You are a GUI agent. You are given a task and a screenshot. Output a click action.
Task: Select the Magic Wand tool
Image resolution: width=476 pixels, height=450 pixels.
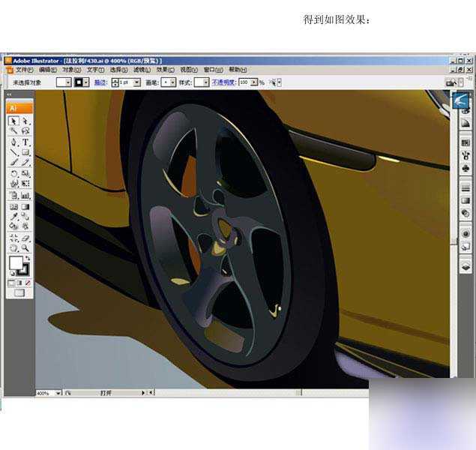tap(13, 130)
